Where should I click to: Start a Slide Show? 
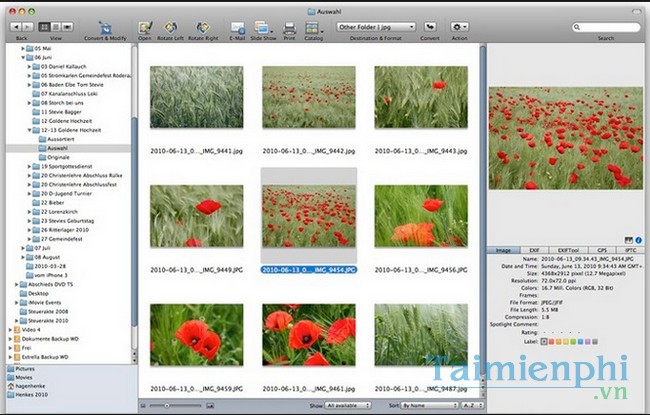tap(263, 28)
